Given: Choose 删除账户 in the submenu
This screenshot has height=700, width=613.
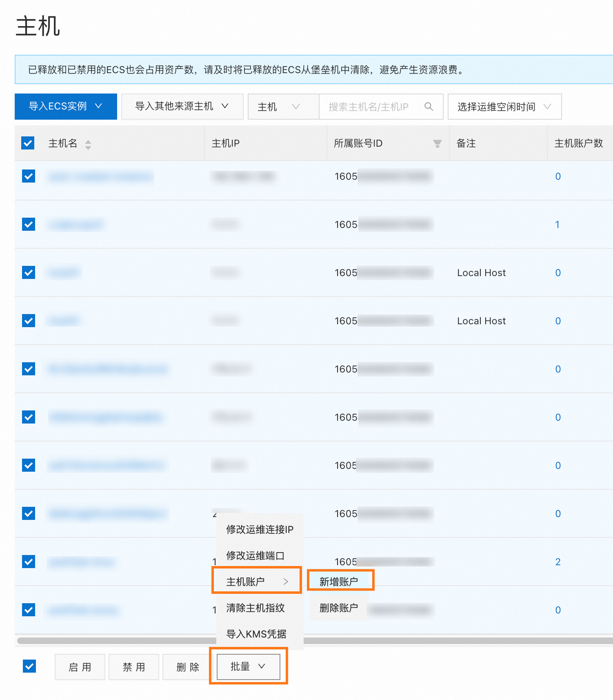Looking at the screenshot, I should click(339, 608).
